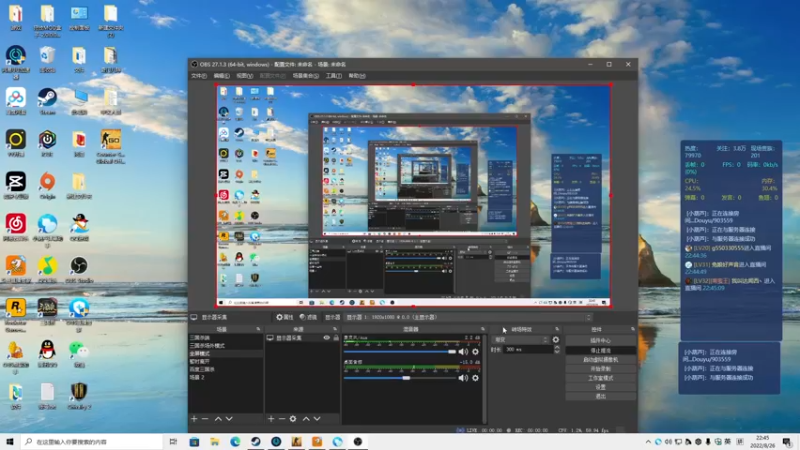Toggle lock on display capture source
Viewport: 800px width, 450px height.
pyautogui.click(x=336, y=338)
